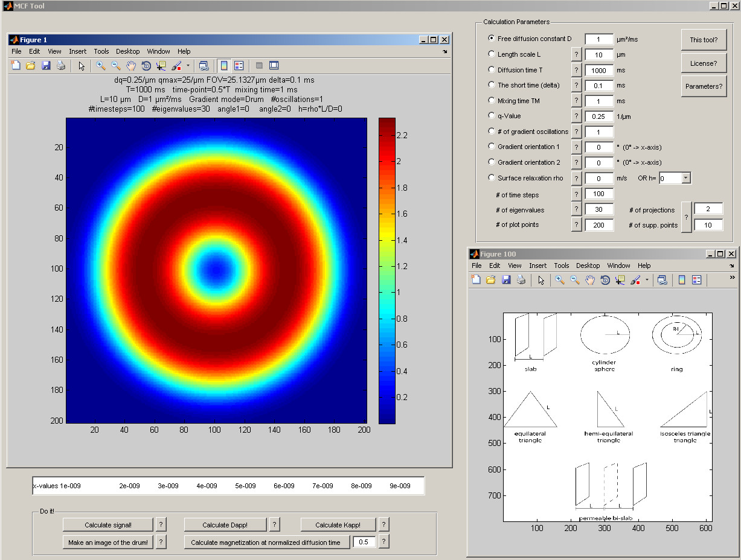
Task: Activate Zoom In tool in Figure 1
Action: click(101, 65)
